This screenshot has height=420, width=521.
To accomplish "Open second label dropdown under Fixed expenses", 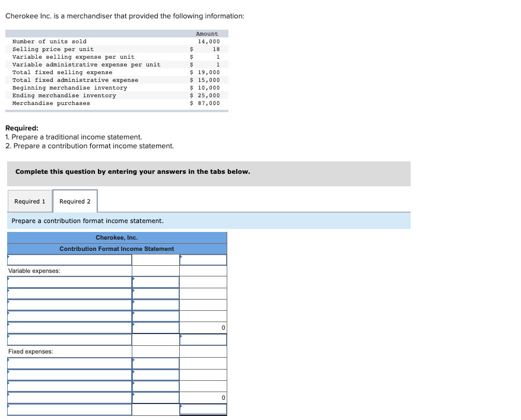I will pyautogui.click(x=69, y=375).
